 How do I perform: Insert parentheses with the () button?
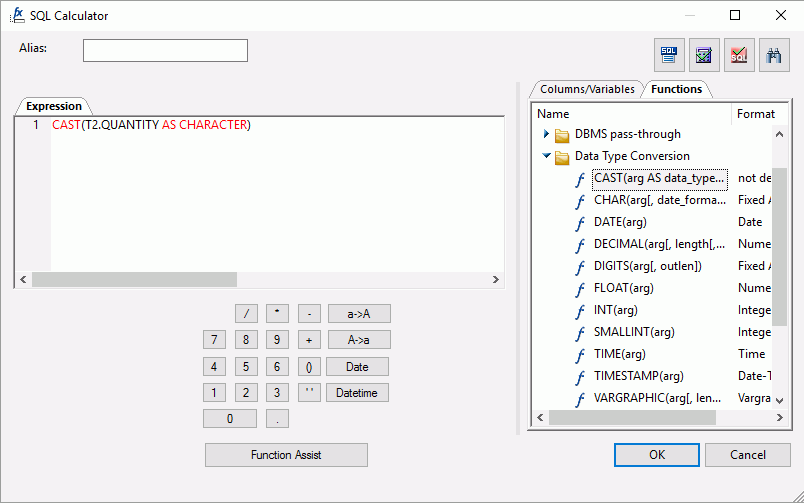click(309, 367)
